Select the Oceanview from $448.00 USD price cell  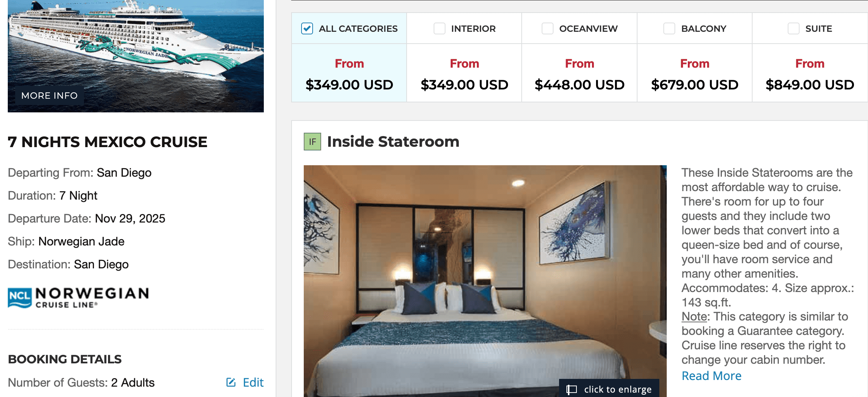579,73
